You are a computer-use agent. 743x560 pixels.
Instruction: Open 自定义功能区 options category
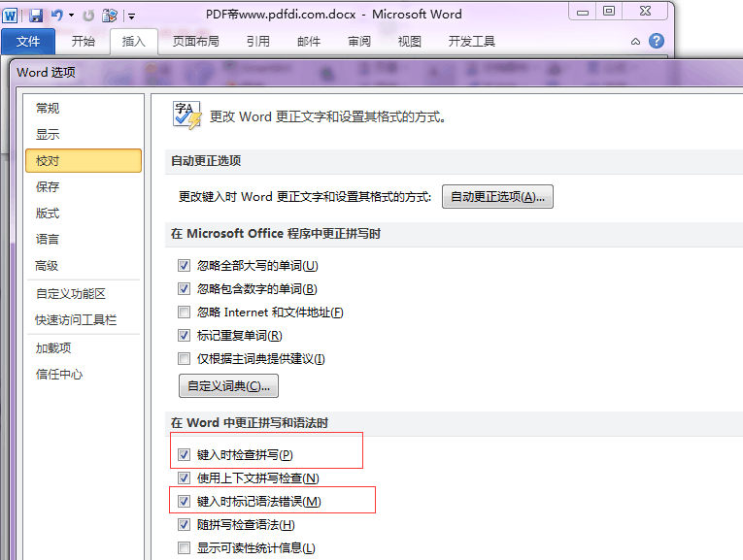coord(84,294)
